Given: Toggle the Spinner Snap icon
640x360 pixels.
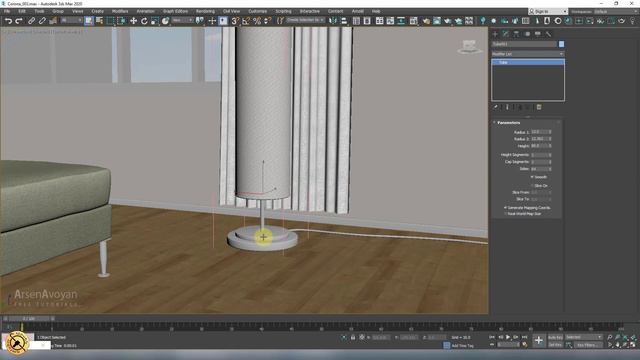Looking at the screenshot, I should 267,20.
